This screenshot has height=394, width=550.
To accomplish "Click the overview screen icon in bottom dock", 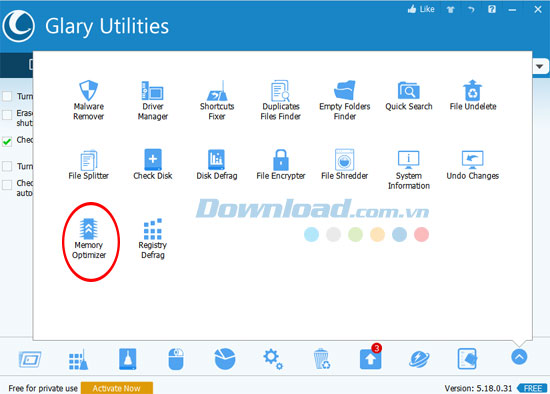I will pyautogui.click(x=30, y=359).
